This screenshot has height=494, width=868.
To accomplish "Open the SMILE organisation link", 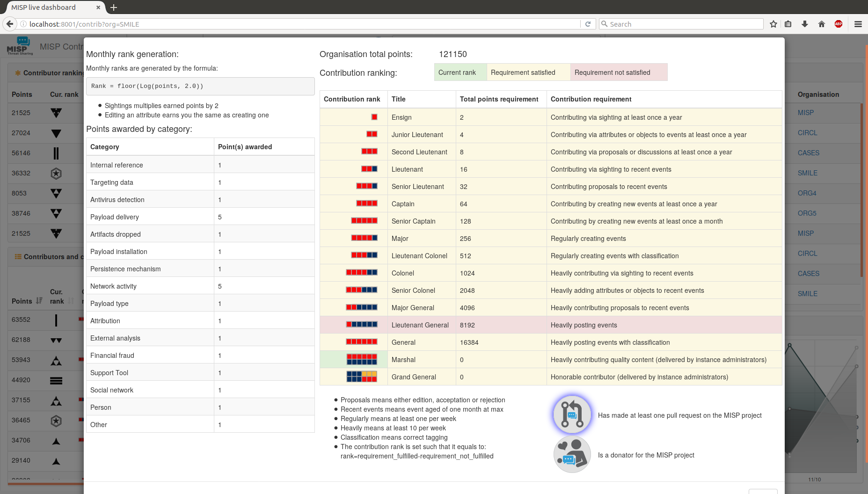I will [x=807, y=173].
